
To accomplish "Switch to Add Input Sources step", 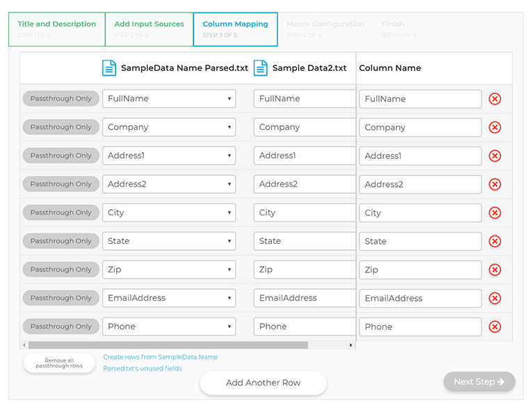I will point(149,29).
